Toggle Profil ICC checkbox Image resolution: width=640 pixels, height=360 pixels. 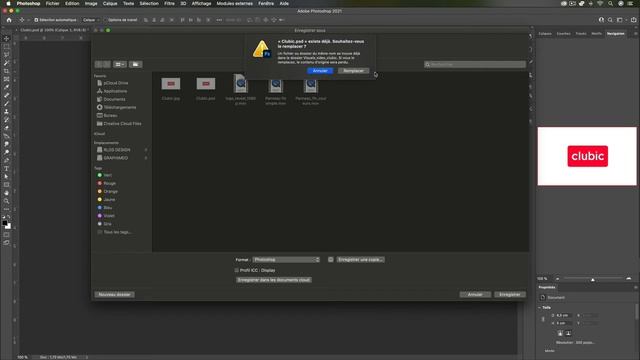tap(237, 270)
